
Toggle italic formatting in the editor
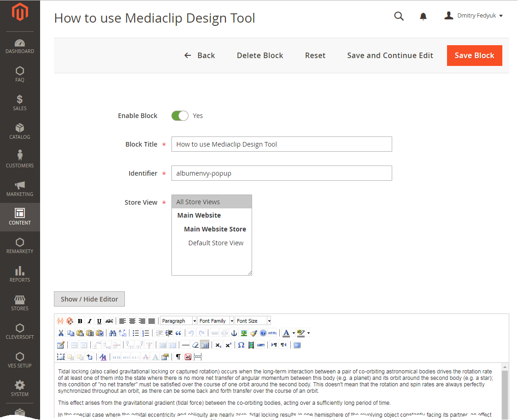click(89, 321)
